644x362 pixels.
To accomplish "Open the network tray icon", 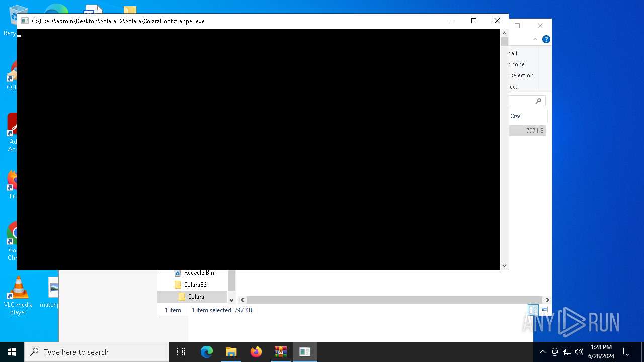I will 567,352.
